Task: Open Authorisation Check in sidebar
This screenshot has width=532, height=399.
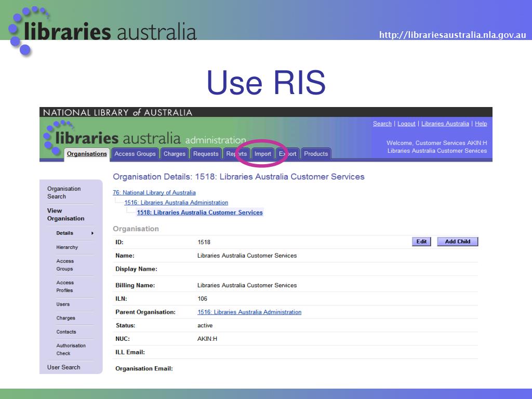Action: 71,350
